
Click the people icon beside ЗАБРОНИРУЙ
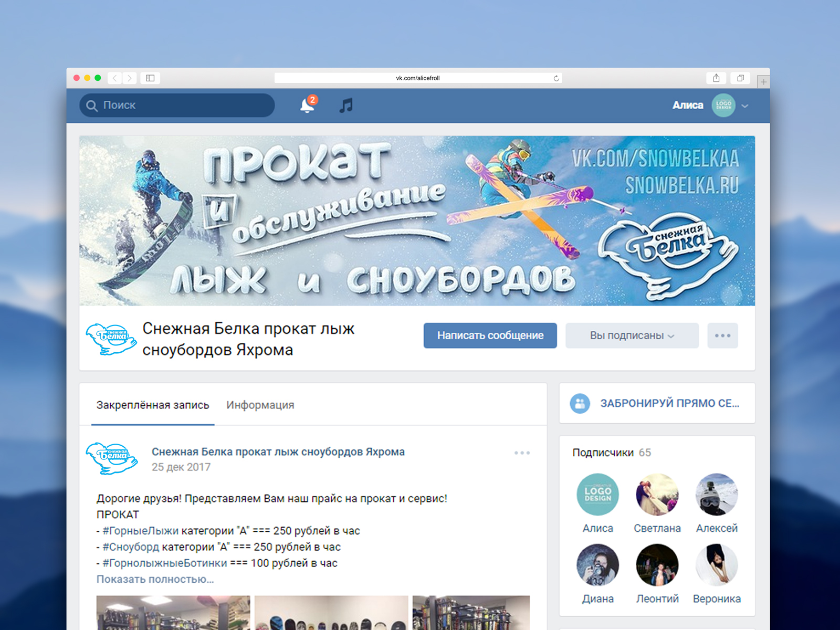pyautogui.click(x=580, y=403)
